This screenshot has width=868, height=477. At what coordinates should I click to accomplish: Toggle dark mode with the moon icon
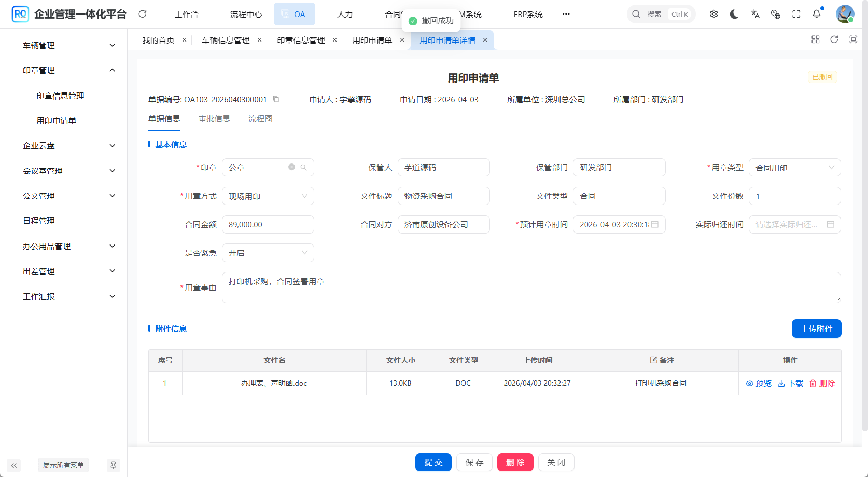pyautogui.click(x=734, y=14)
